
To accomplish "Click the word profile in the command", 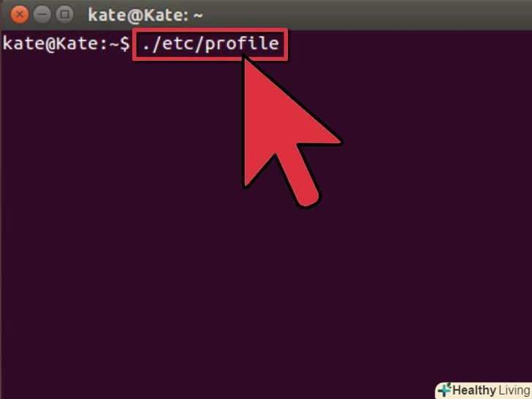I will coord(242,45).
